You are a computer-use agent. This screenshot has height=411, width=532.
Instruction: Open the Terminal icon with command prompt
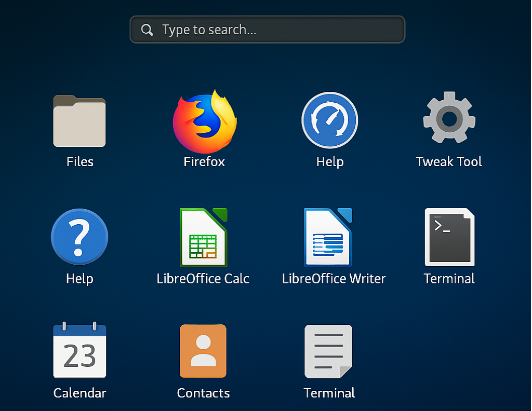449,237
